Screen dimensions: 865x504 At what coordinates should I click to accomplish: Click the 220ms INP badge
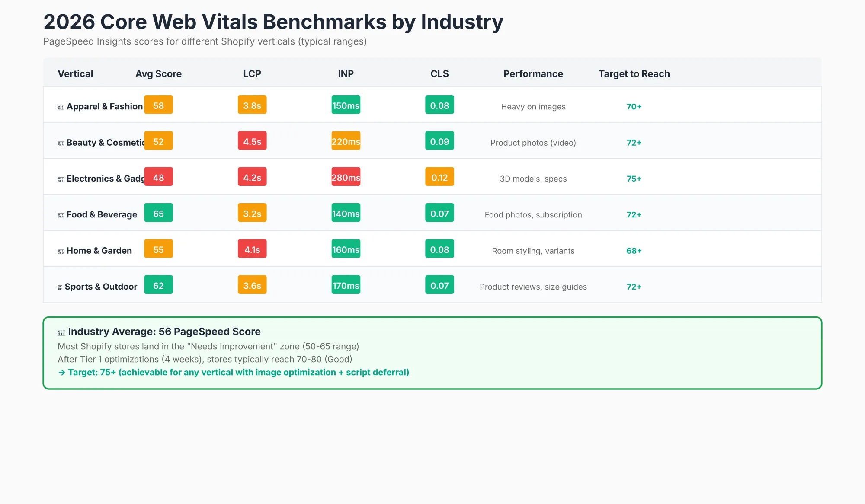[346, 140]
